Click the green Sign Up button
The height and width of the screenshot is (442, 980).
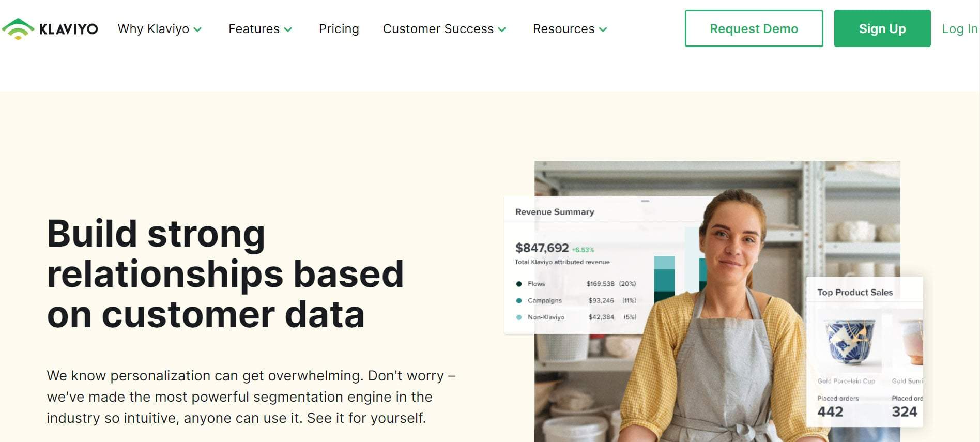click(882, 28)
